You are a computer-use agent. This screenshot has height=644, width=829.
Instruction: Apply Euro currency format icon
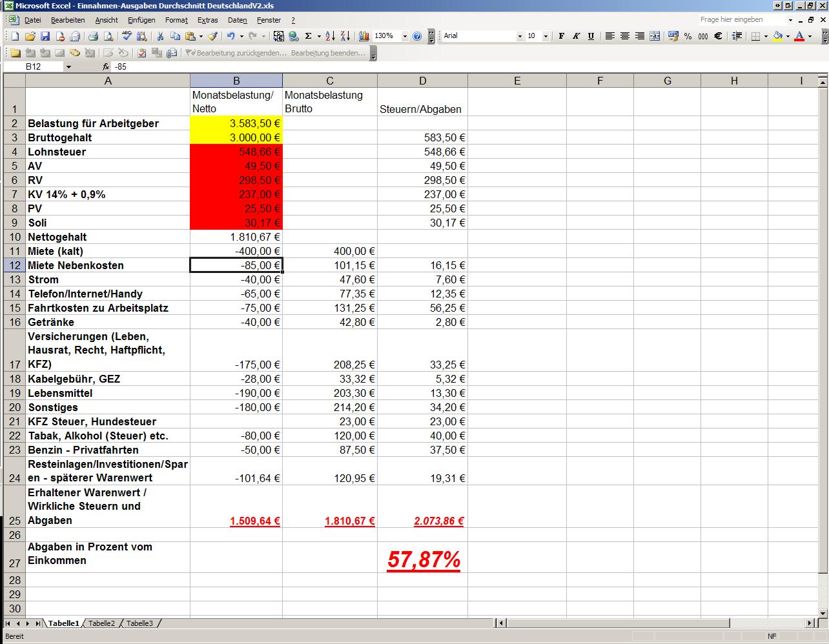coord(717,36)
